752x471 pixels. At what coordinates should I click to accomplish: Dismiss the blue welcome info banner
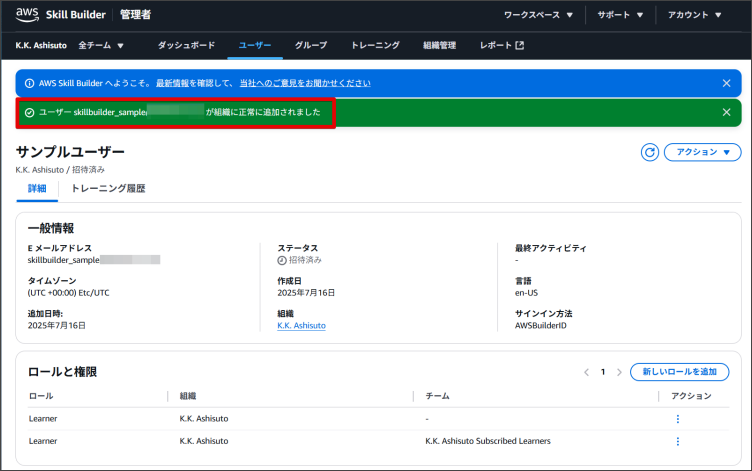(726, 83)
